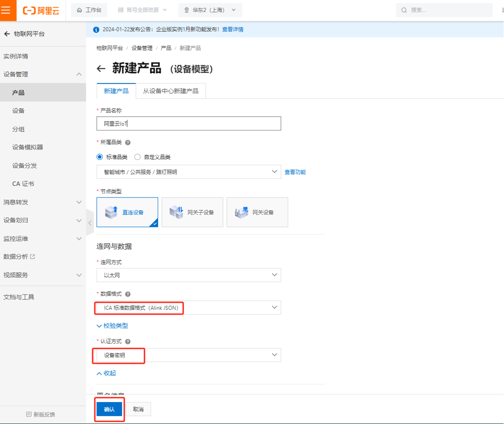The height and width of the screenshot is (424, 504).
Task: Open the 数据格式 Alink JSON dropdown
Action: 189,307
